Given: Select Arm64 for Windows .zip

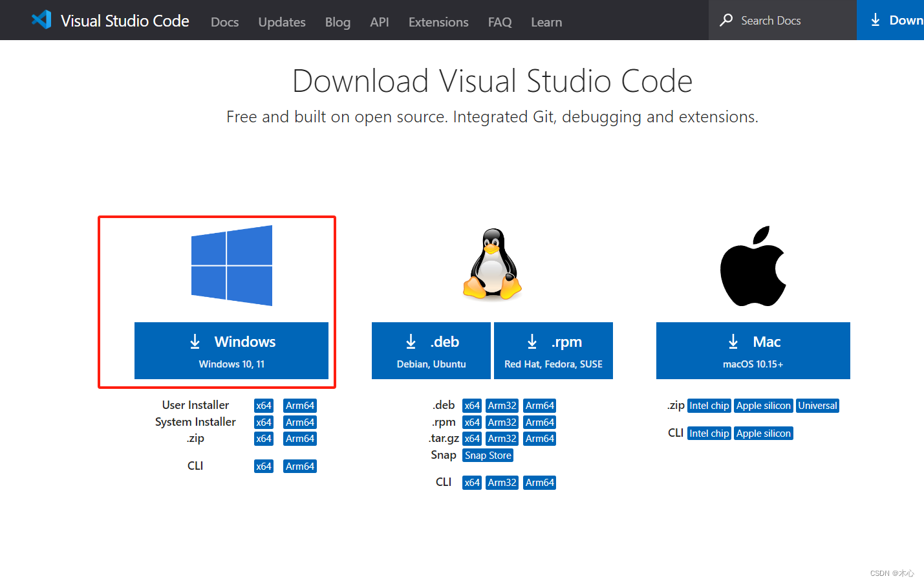Looking at the screenshot, I should pos(300,439).
